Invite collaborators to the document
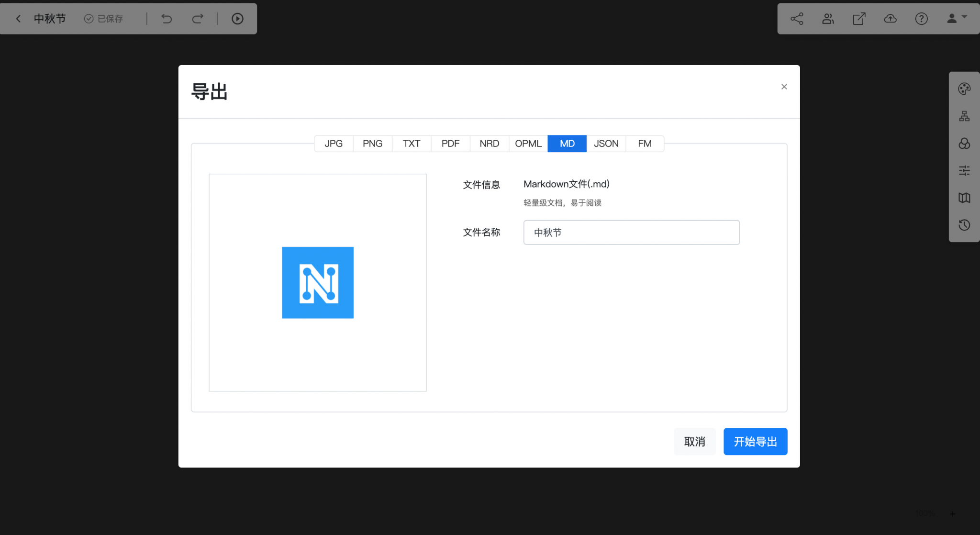980x535 pixels. click(827, 18)
